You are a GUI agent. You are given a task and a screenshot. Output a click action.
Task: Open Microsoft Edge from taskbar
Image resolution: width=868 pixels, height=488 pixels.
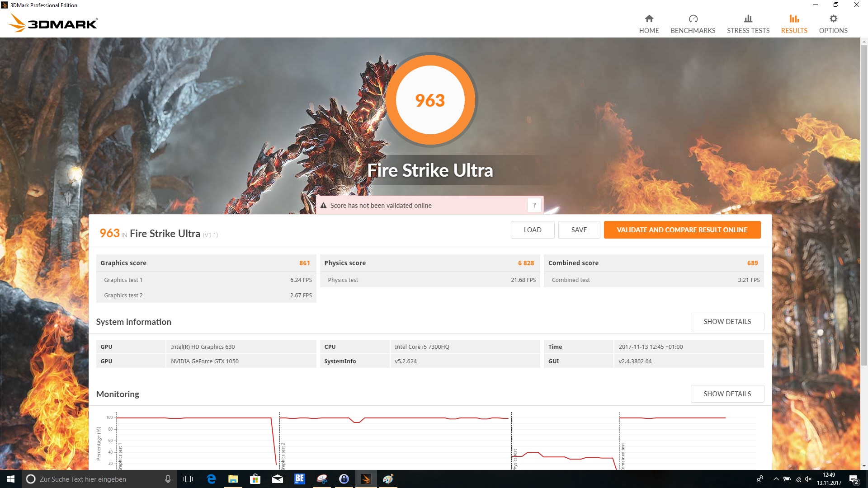211,479
